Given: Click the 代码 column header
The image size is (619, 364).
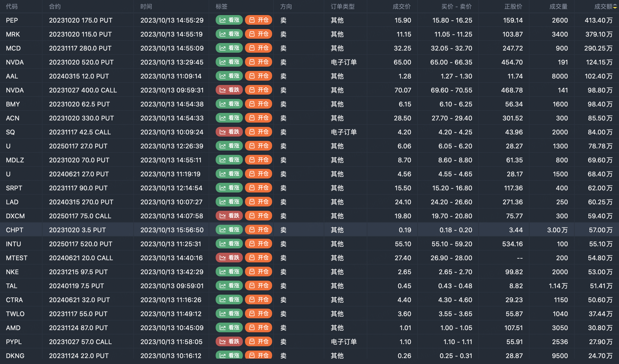Looking at the screenshot, I should coord(12,6).
